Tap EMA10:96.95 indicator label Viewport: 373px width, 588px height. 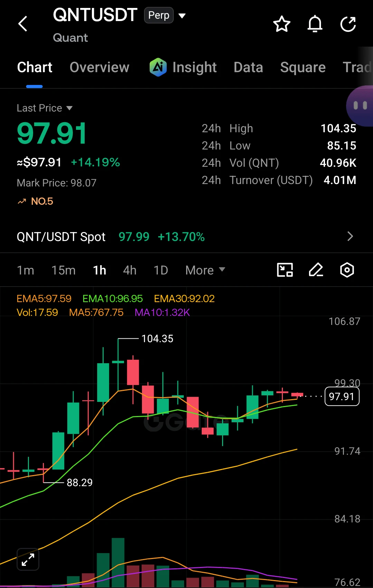113,298
